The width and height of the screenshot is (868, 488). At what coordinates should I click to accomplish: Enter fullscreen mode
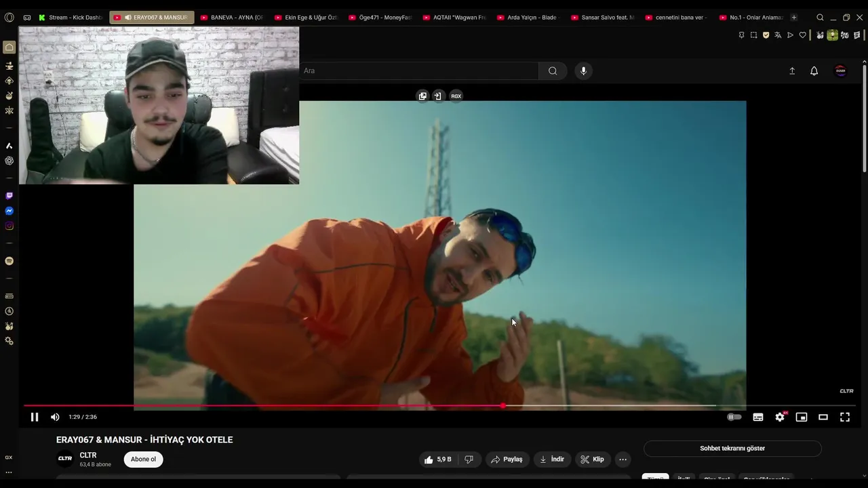[x=845, y=417]
